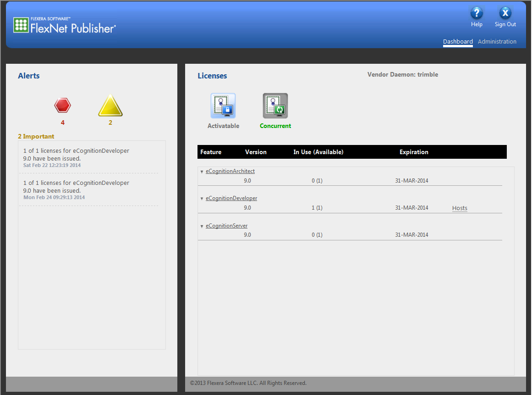
Task: Click the alert count 4
Action: pos(62,122)
